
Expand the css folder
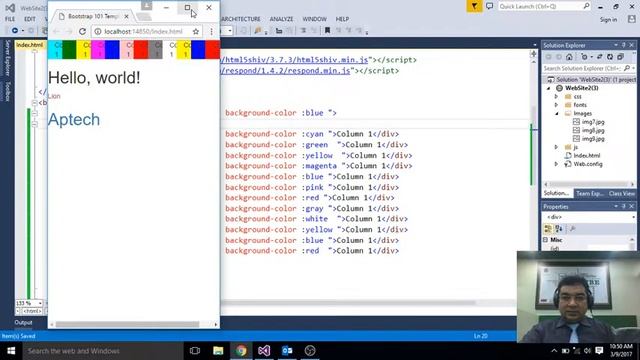coord(556,97)
